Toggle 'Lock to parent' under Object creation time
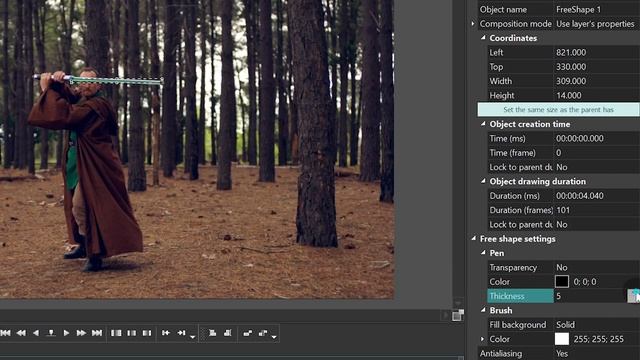This screenshot has height=360, width=640. point(596,167)
